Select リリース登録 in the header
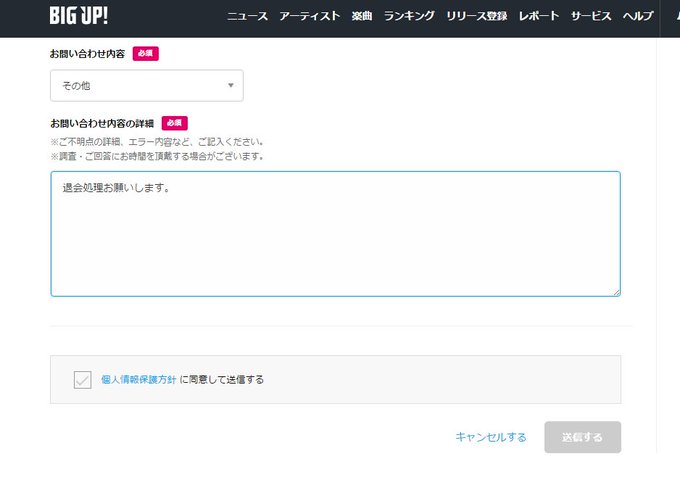The height and width of the screenshot is (480, 680). coord(477,16)
